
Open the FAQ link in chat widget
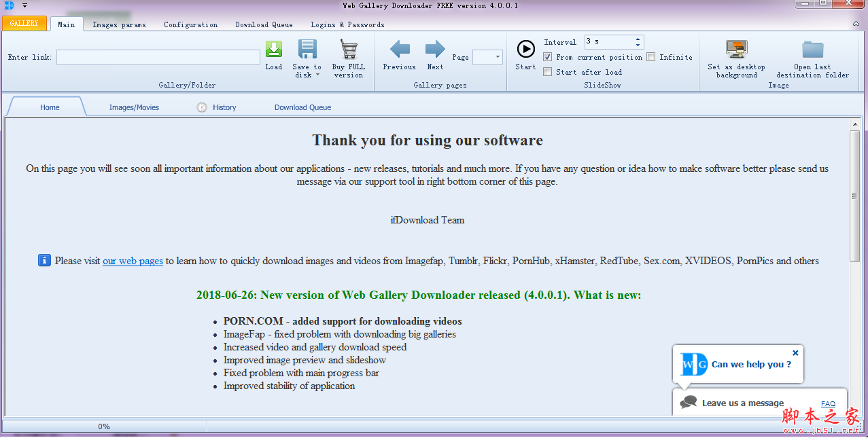[828, 403]
